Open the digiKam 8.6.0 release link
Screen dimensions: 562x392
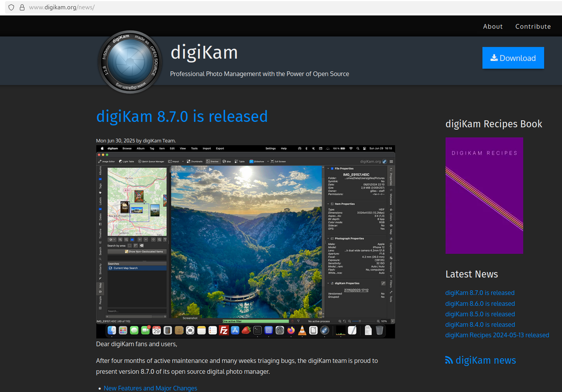pos(480,303)
